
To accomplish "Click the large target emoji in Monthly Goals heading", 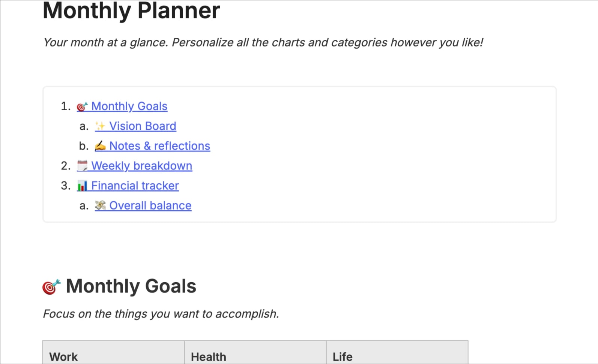I will point(51,287).
